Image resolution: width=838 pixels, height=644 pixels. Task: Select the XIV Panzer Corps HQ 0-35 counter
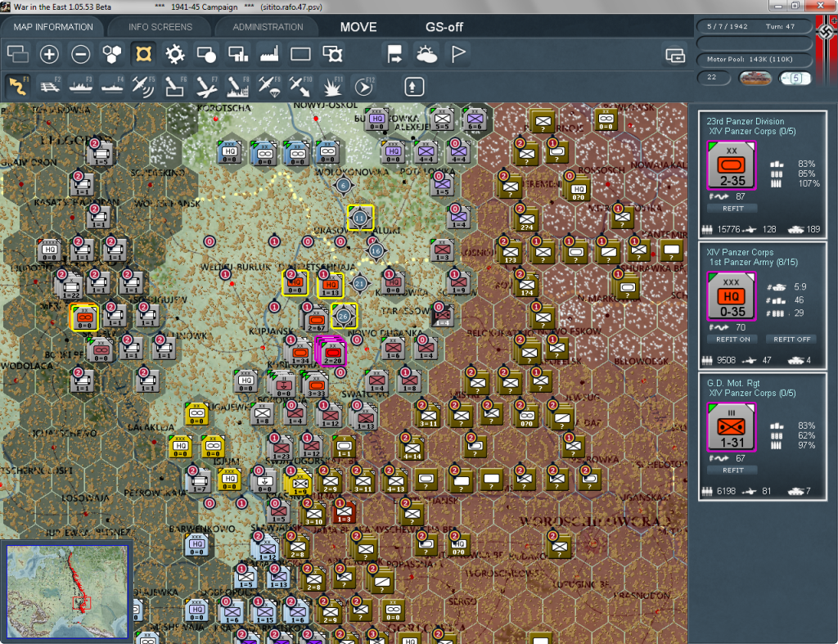[x=731, y=296]
